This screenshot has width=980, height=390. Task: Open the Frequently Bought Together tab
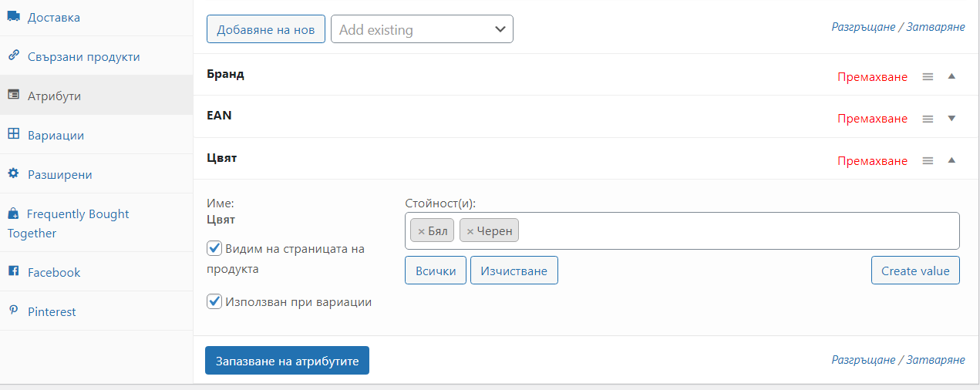96,223
